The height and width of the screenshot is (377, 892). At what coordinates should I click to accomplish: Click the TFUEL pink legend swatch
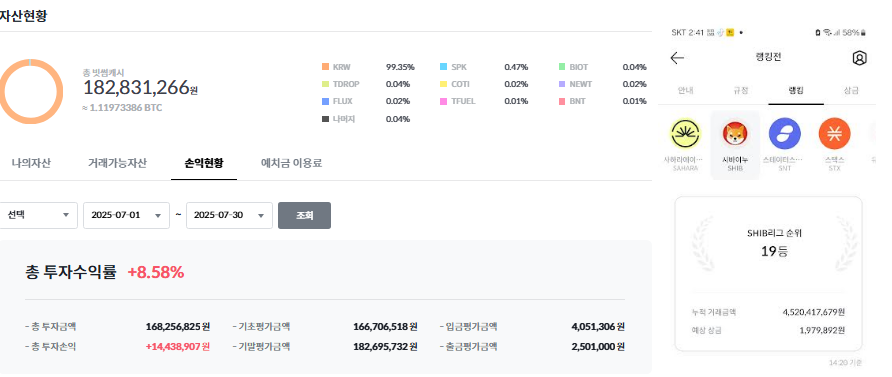click(x=444, y=101)
